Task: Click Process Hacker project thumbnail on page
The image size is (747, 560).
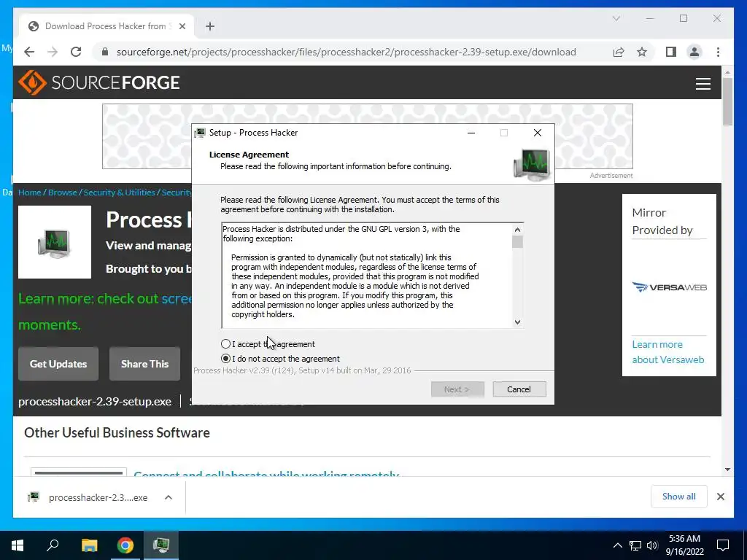Action: (x=54, y=242)
